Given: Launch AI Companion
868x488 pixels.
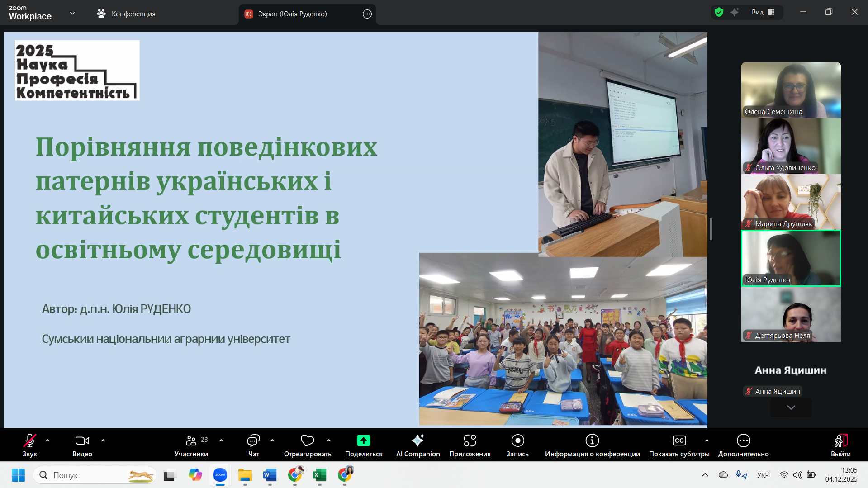Looking at the screenshot, I should tap(417, 445).
